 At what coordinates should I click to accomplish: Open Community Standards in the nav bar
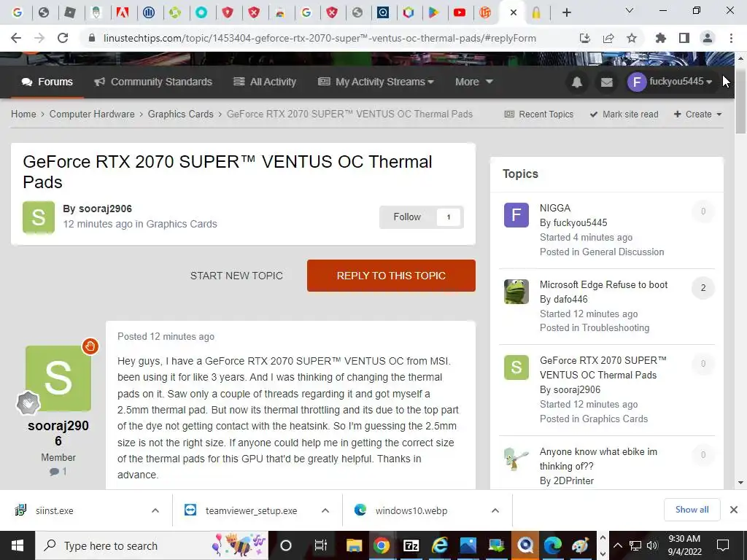point(153,82)
